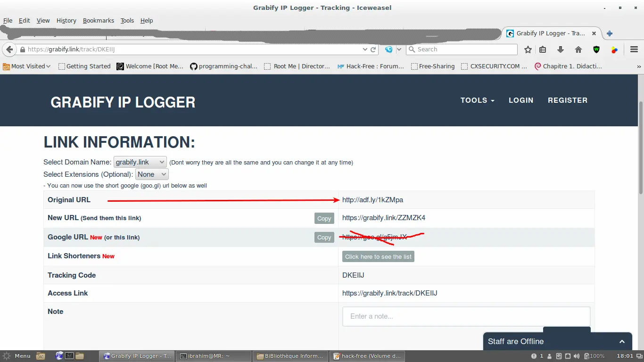Copy the Google URL with its Copy button
Image resolution: width=644 pixels, height=362 pixels.
[x=324, y=237]
